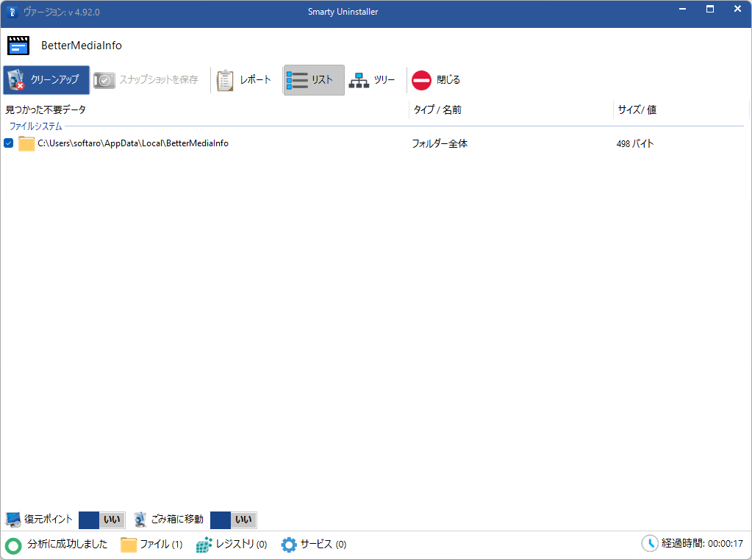Uncheck the BetterMediaInfo folder checkbox

point(9,143)
